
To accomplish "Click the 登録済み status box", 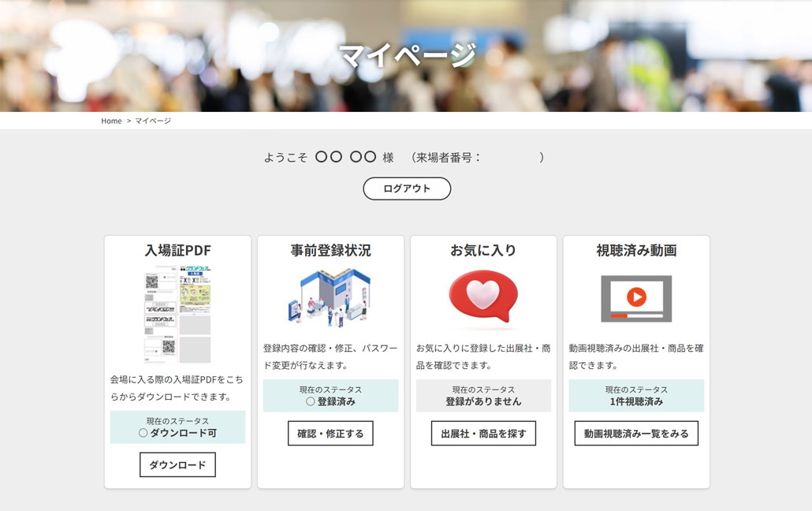I will (x=330, y=395).
